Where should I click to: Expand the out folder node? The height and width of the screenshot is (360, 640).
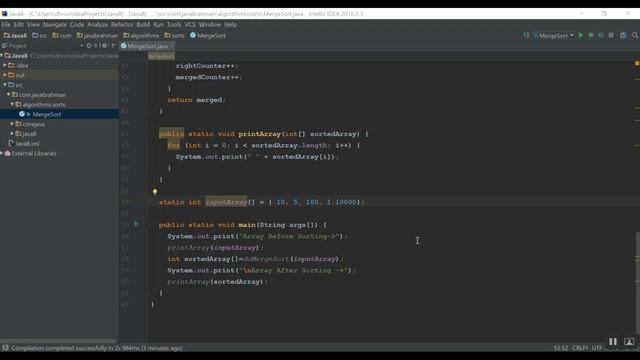(x=5, y=75)
